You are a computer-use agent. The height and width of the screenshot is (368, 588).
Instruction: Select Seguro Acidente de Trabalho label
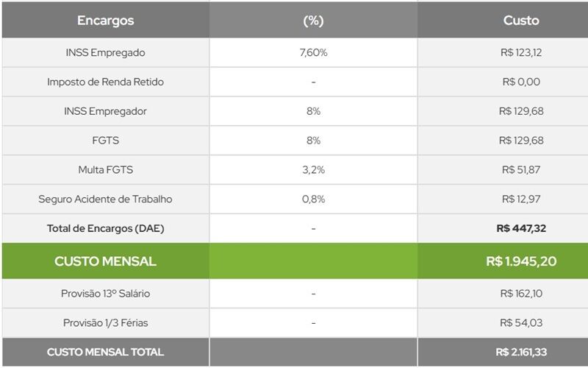pyautogui.click(x=105, y=199)
